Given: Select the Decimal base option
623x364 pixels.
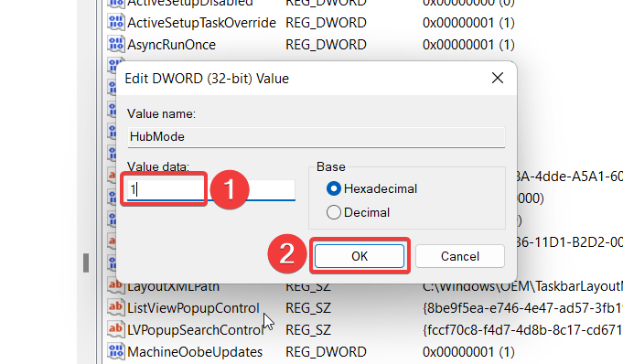Looking at the screenshot, I should click(333, 212).
